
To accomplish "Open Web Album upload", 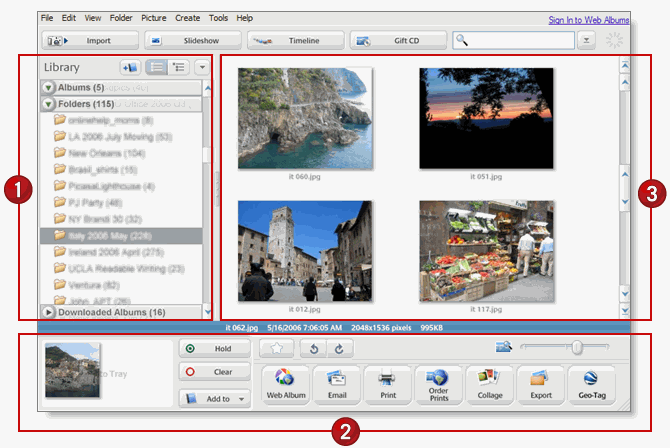I will click(286, 384).
